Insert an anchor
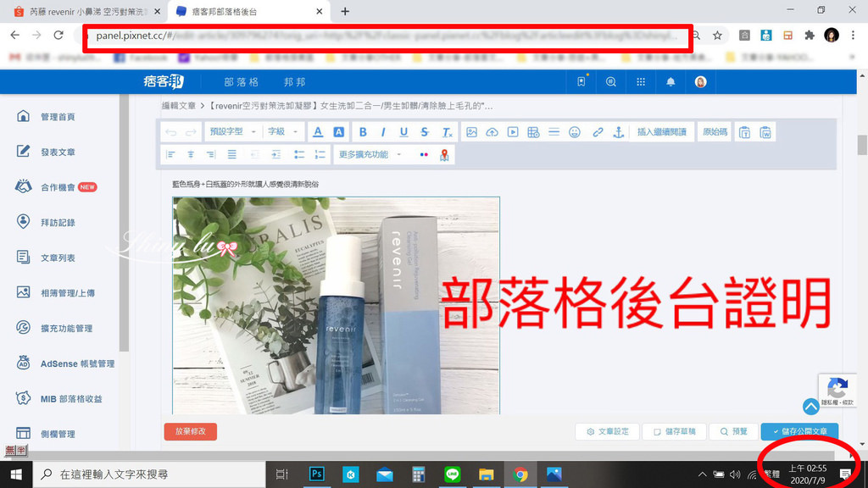This screenshot has width=868, height=488. (618, 132)
